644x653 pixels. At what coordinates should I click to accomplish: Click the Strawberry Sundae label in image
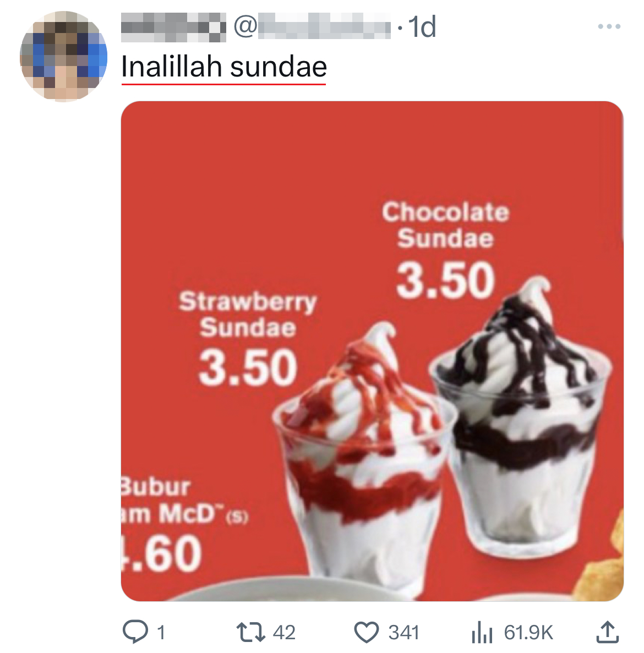point(248,315)
